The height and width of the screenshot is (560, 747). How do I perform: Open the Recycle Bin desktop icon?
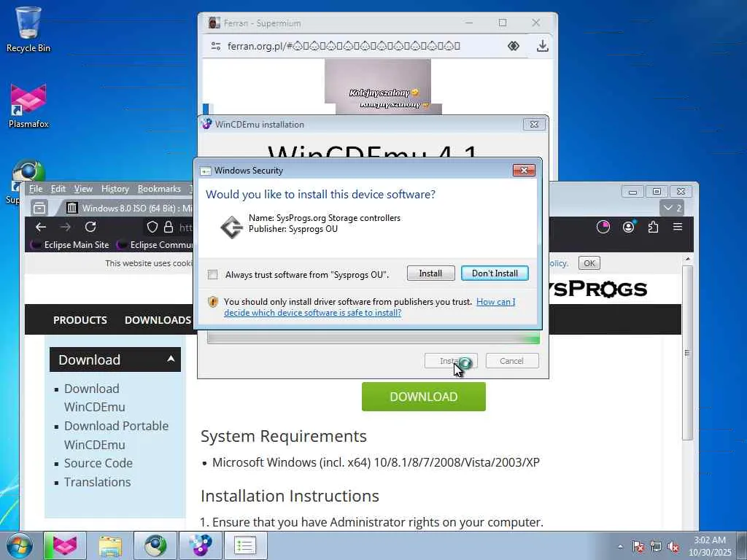[x=28, y=28]
